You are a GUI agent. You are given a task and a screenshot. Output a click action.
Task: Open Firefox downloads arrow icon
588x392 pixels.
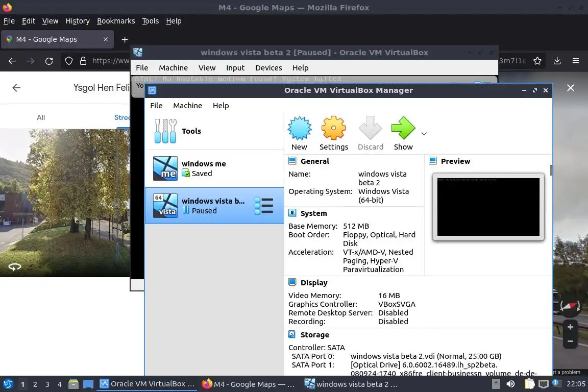pos(557,61)
